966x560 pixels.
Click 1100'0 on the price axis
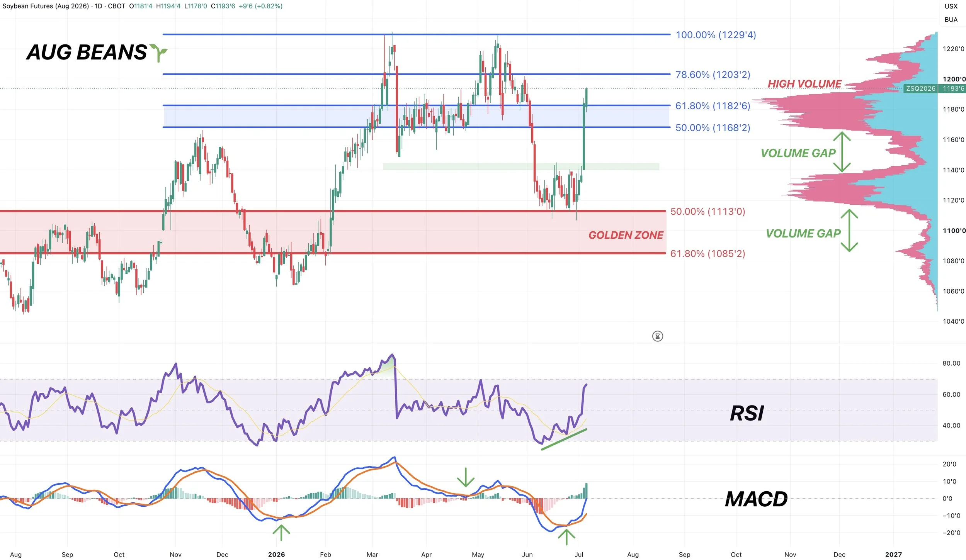(x=954, y=231)
